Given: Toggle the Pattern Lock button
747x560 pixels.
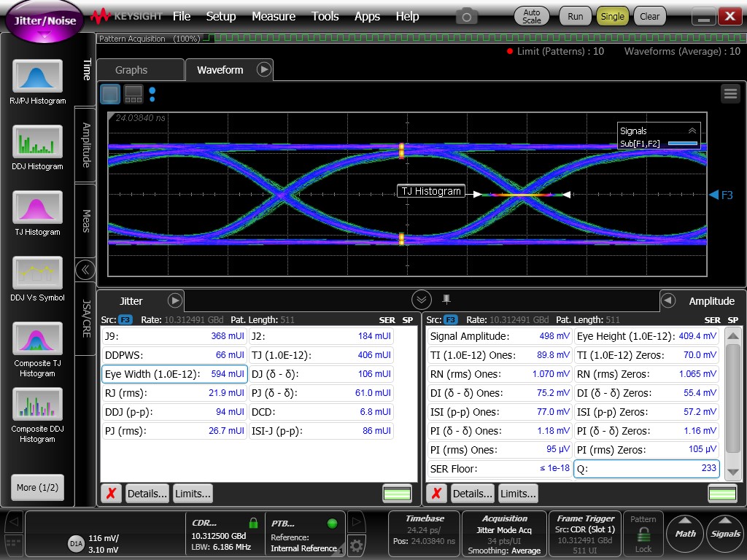Looking at the screenshot, I should (643, 533).
